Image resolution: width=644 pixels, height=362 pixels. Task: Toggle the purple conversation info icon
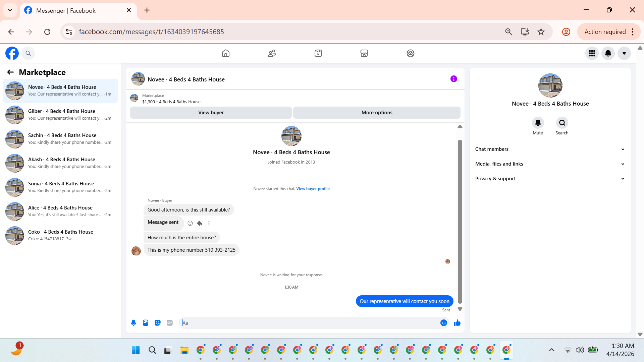pyautogui.click(x=453, y=79)
